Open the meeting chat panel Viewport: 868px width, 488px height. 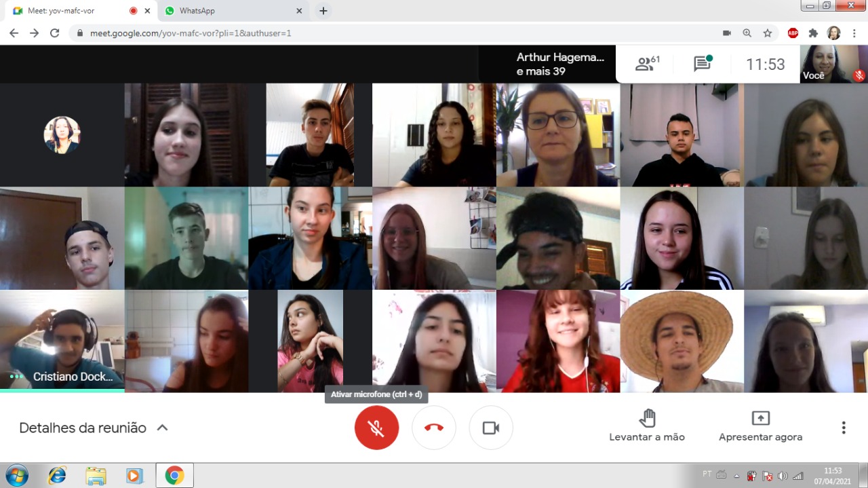point(702,64)
